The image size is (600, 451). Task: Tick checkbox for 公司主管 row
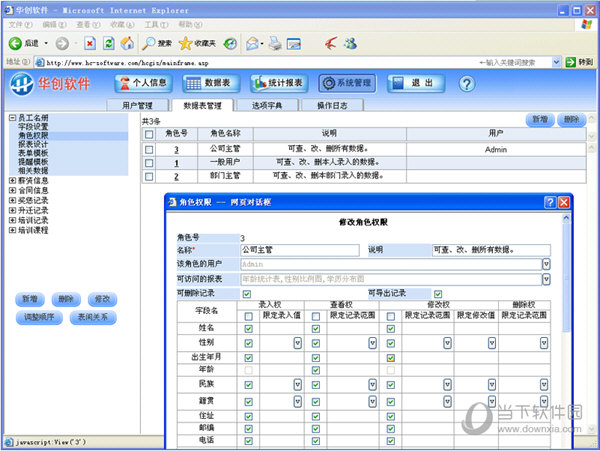pos(149,149)
